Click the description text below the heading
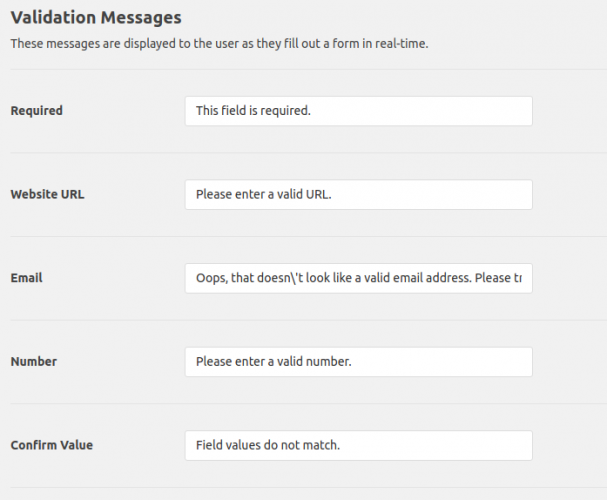 [x=219, y=44]
